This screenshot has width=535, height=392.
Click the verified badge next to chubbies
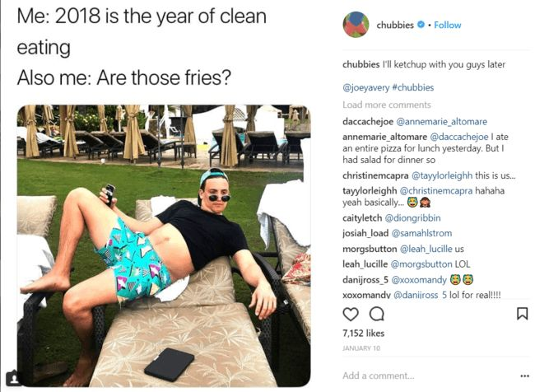[421, 25]
